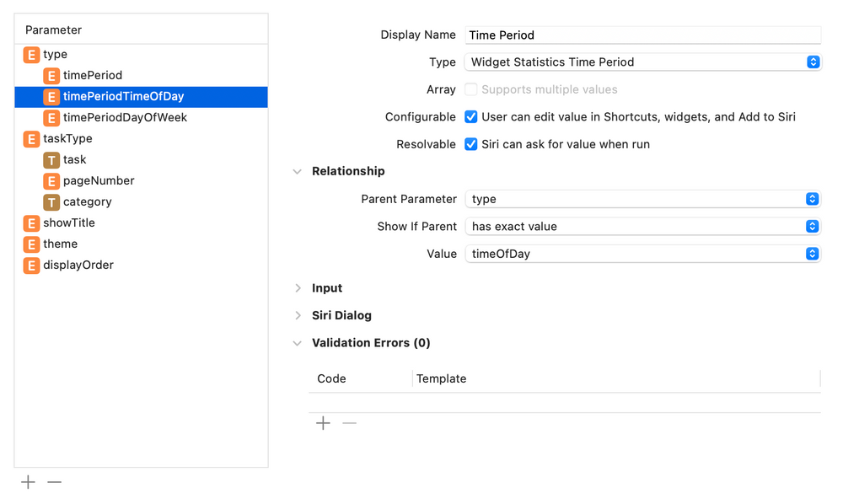Collapse the Validation Errors section

297,343
